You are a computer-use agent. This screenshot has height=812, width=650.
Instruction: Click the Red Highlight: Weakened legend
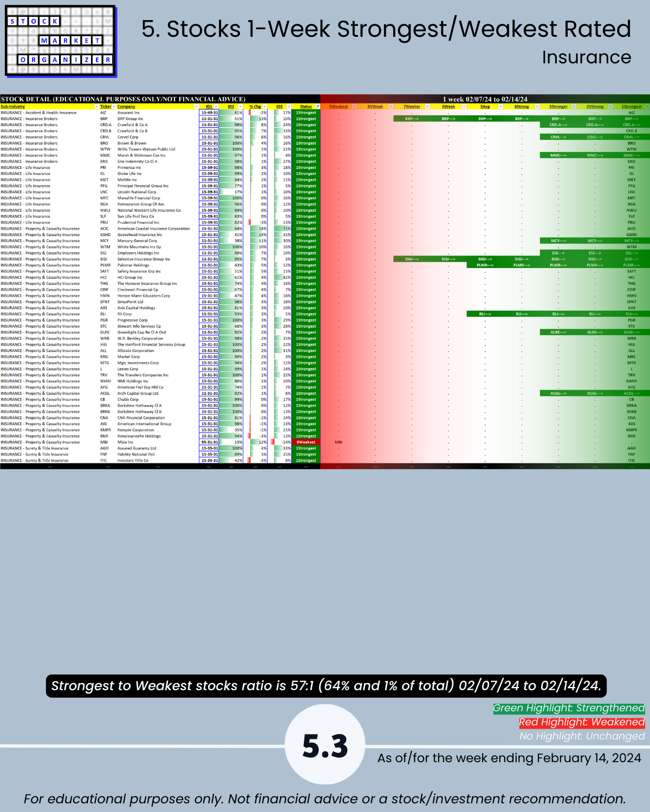click(x=582, y=722)
